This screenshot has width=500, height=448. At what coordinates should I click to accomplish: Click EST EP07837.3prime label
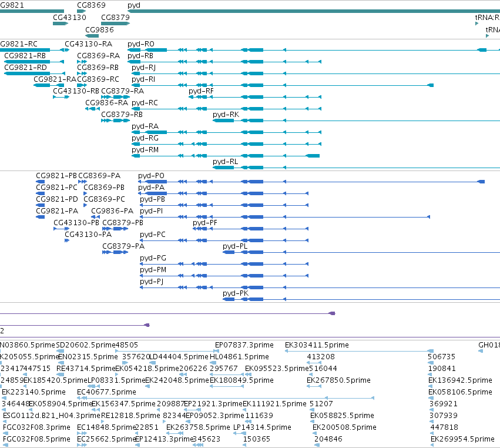coord(244,345)
